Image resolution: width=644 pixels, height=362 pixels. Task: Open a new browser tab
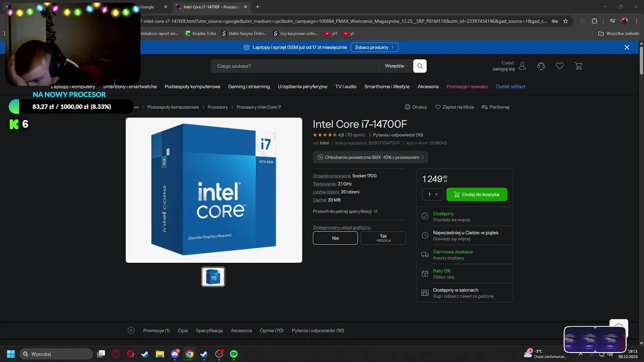pos(258,7)
